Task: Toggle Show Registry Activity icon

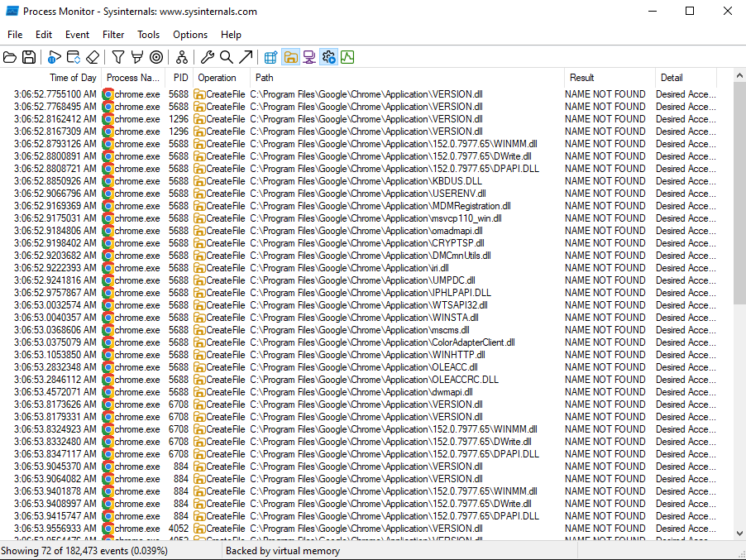Action: 270,58
